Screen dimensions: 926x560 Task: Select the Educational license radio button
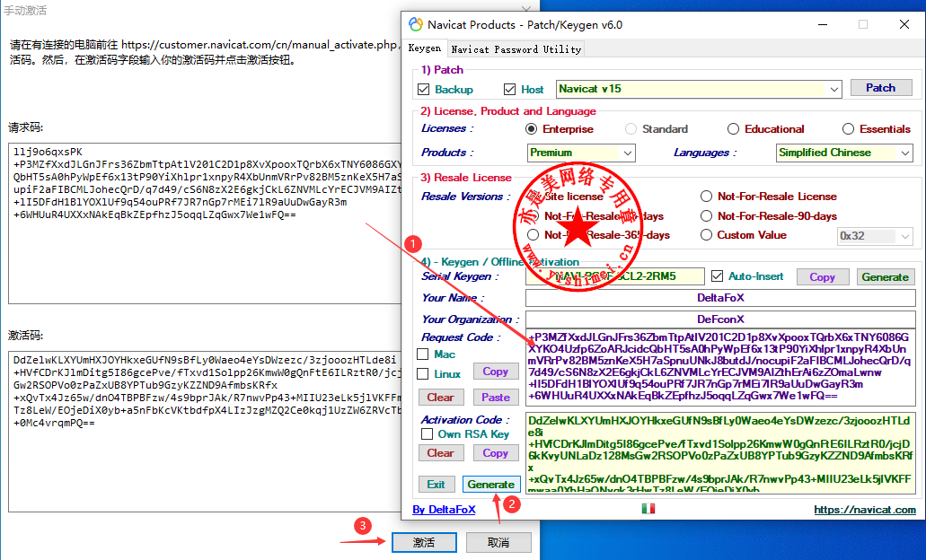pos(733,128)
